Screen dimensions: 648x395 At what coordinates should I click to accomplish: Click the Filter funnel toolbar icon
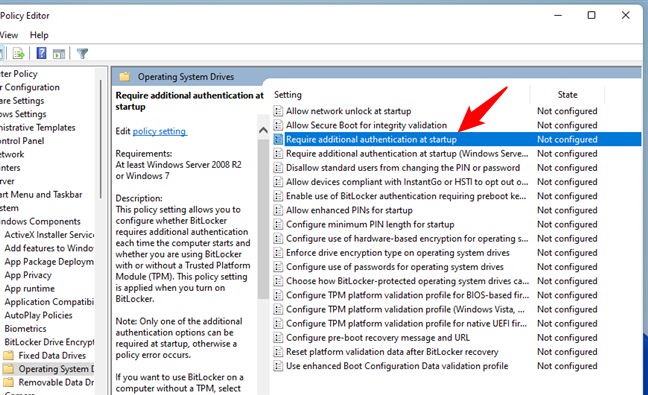click(82, 53)
